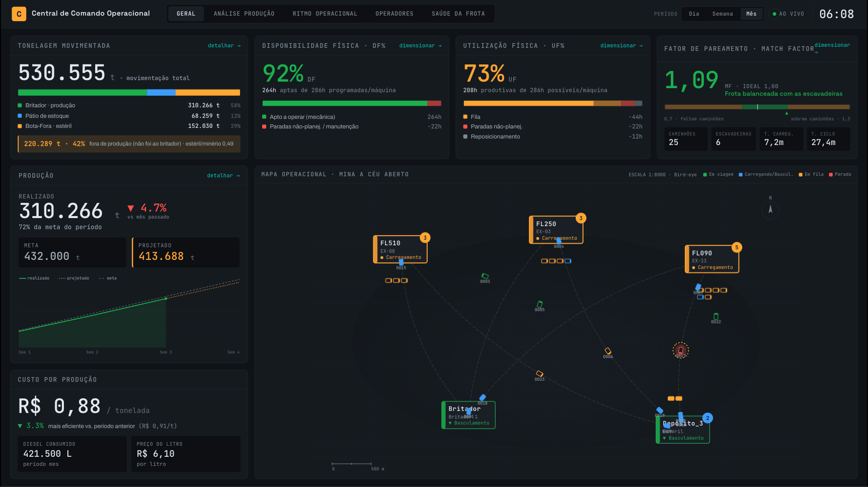Click the Match Factor balance bar
The width and height of the screenshot is (868, 487).
point(757,107)
